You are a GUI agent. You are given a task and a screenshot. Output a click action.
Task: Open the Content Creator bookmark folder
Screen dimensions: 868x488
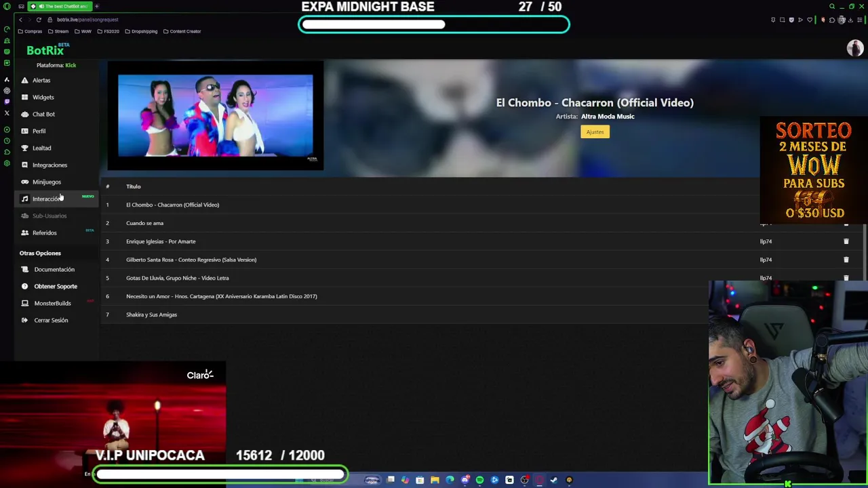click(182, 31)
